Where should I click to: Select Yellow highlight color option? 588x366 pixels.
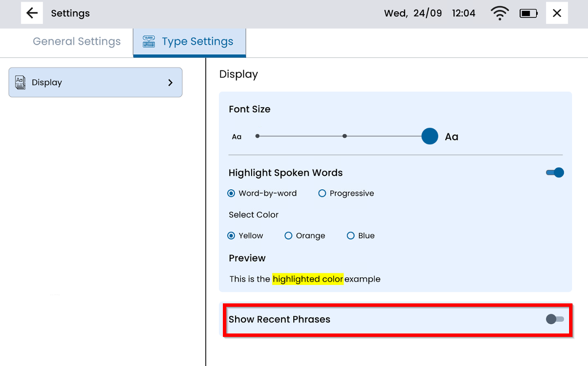coord(232,236)
